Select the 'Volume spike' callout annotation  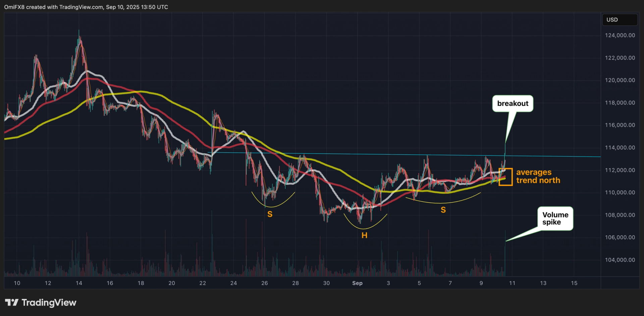(x=555, y=218)
